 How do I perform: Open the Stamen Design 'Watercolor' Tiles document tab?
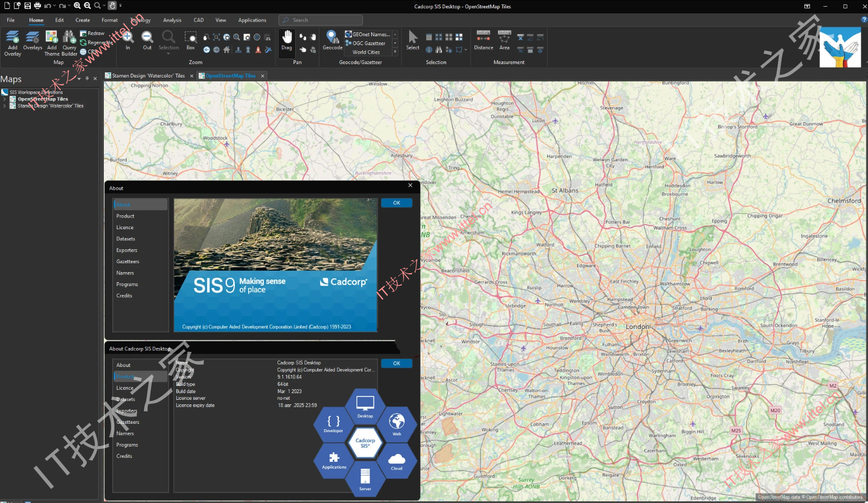pos(148,76)
